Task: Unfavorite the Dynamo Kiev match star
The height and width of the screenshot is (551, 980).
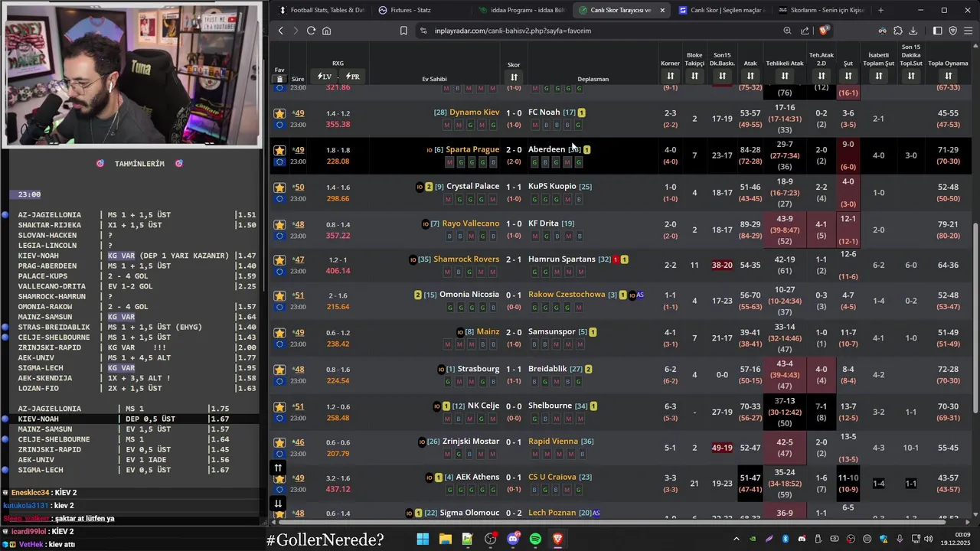Action: coord(279,113)
